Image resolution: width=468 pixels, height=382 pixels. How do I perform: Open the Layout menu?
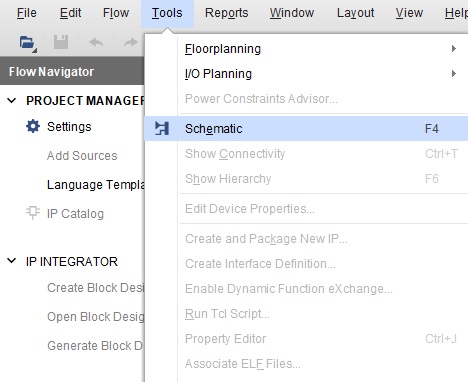(356, 13)
